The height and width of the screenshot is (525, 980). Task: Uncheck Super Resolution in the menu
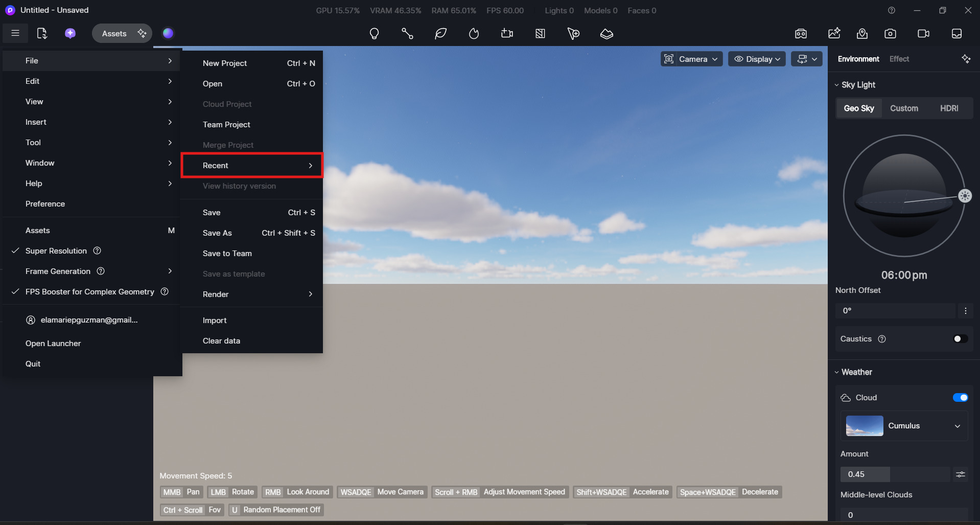pos(56,251)
